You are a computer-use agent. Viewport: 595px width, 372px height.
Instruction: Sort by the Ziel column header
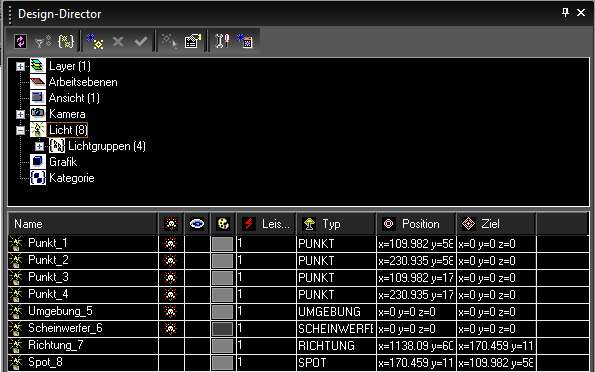[496, 224]
